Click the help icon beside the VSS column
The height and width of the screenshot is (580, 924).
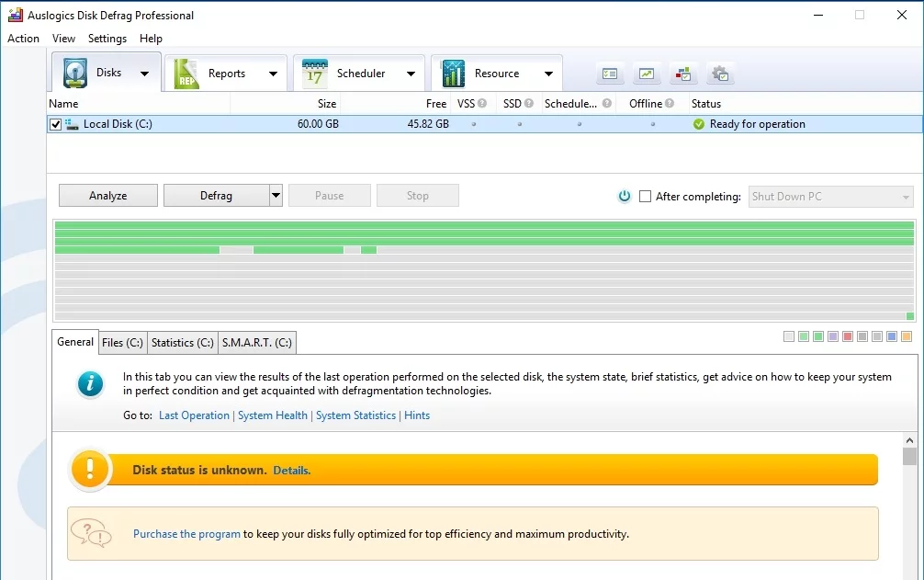tap(482, 104)
